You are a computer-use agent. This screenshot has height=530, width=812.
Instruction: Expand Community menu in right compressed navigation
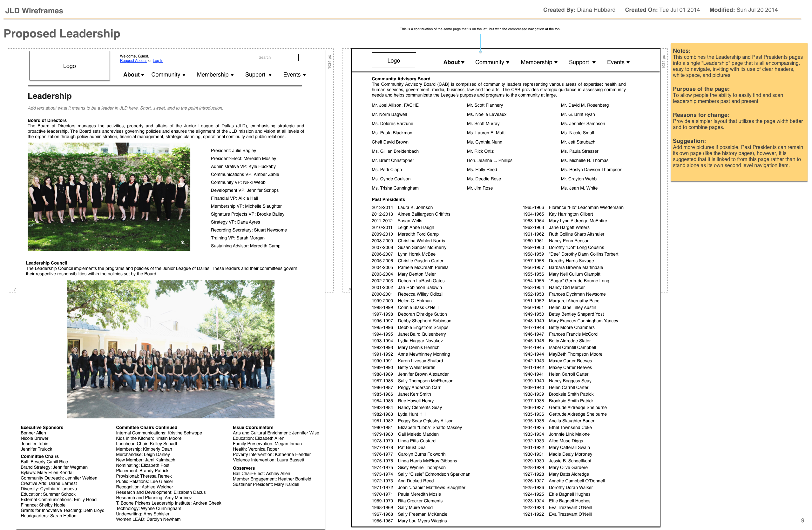[492, 63]
